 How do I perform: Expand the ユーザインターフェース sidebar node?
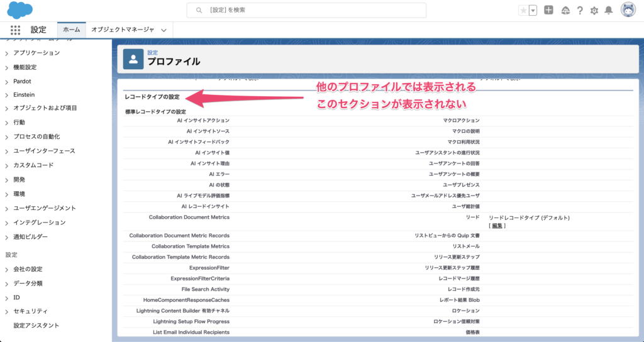click(6, 152)
